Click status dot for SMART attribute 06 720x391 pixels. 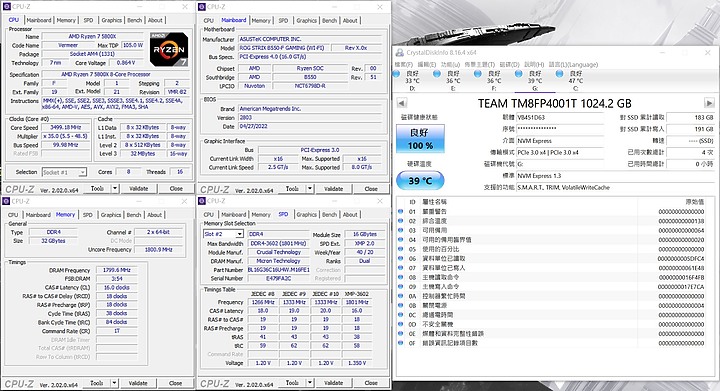point(400,258)
